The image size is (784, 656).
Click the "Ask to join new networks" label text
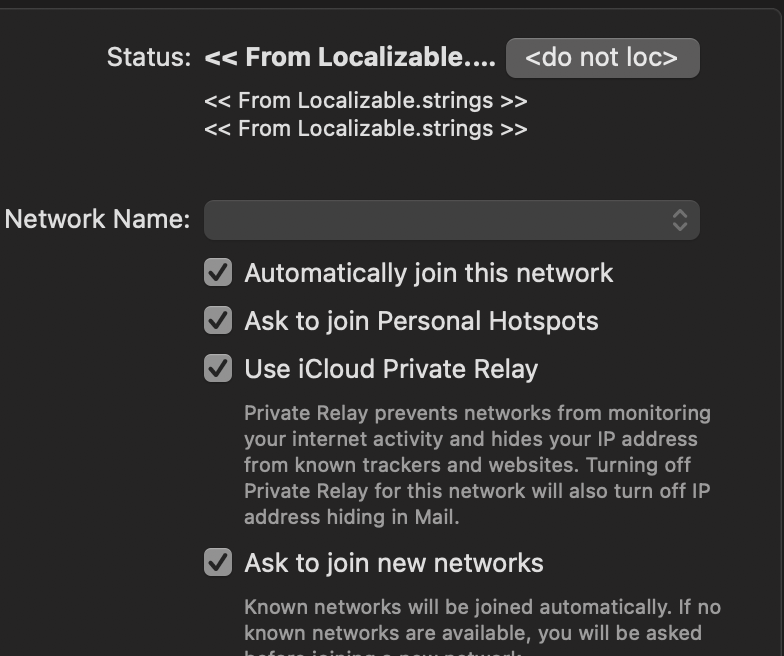tap(394, 563)
